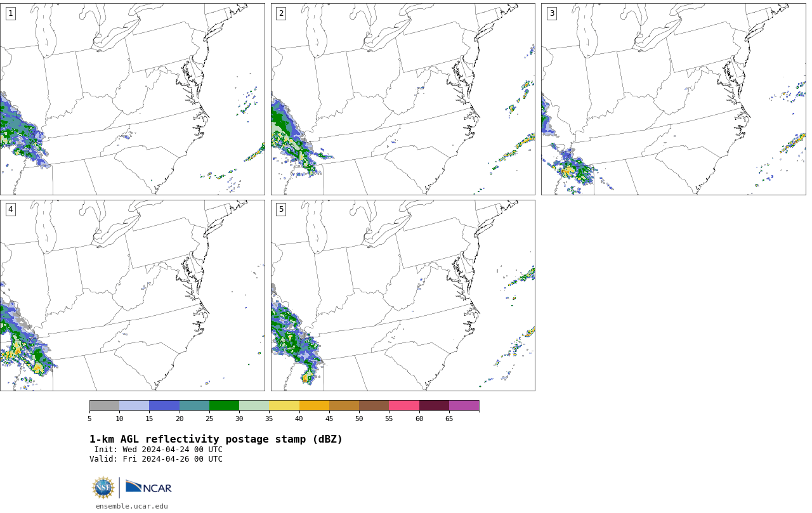
Task: Click the colorbar tick label 65
Action: tap(449, 419)
